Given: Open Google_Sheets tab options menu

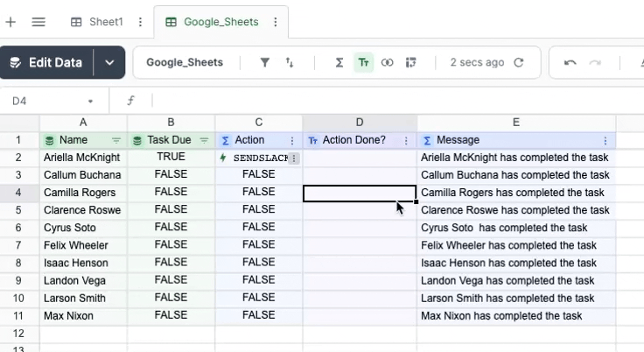Looking at the screenshot, I should 276,22.
